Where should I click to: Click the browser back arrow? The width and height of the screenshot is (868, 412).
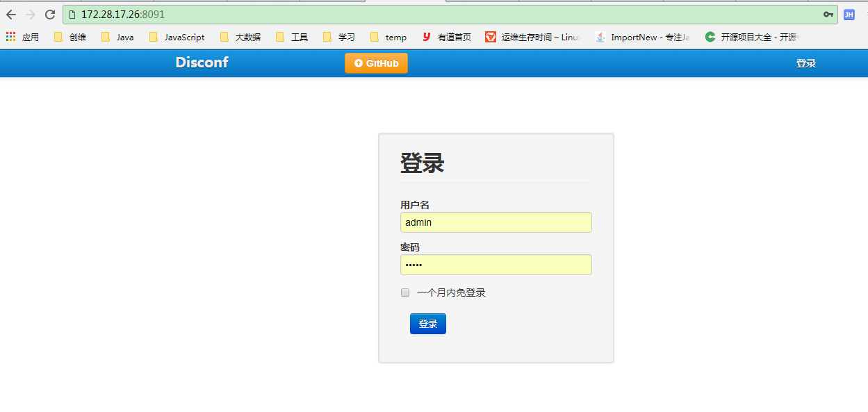click(11, 15)
